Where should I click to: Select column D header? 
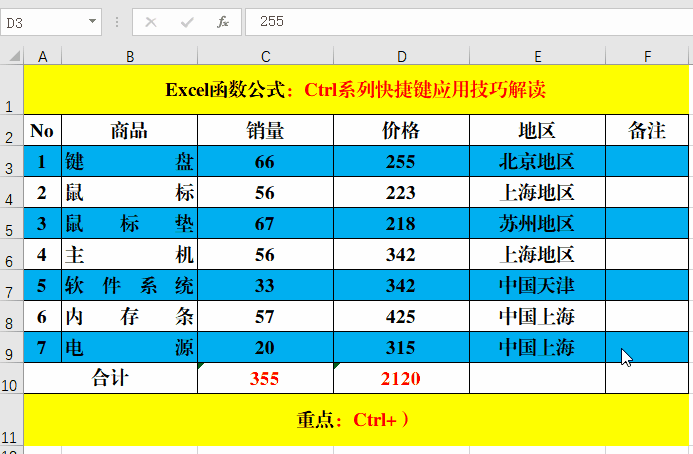[401, 57]
